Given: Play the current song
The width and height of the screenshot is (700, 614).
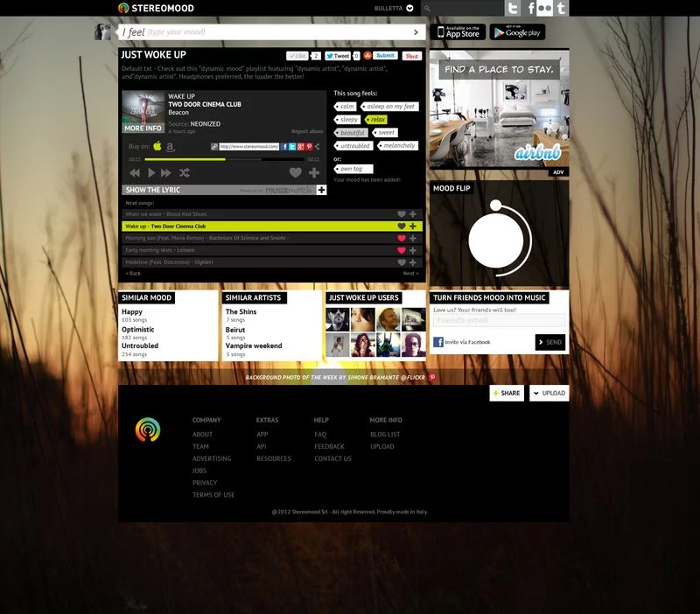Looking at the screenshot, I should click(x=151, y=172).
